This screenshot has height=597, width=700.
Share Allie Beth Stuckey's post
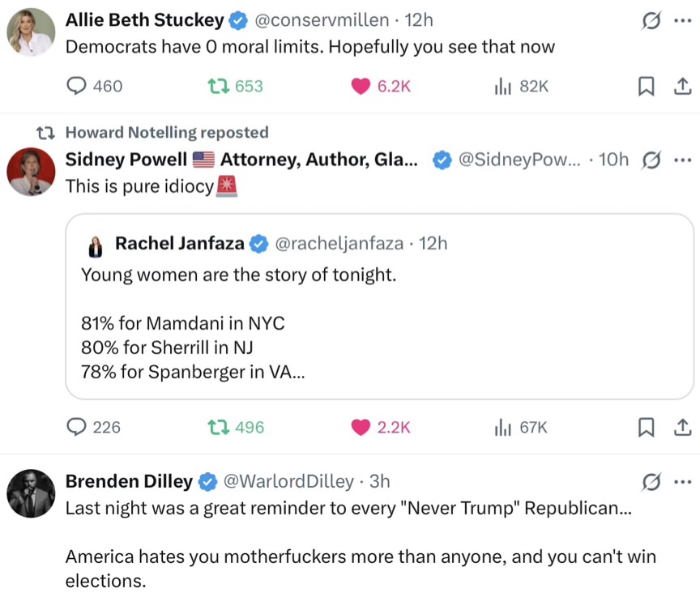pyautogui.click(x=682, y=86)
